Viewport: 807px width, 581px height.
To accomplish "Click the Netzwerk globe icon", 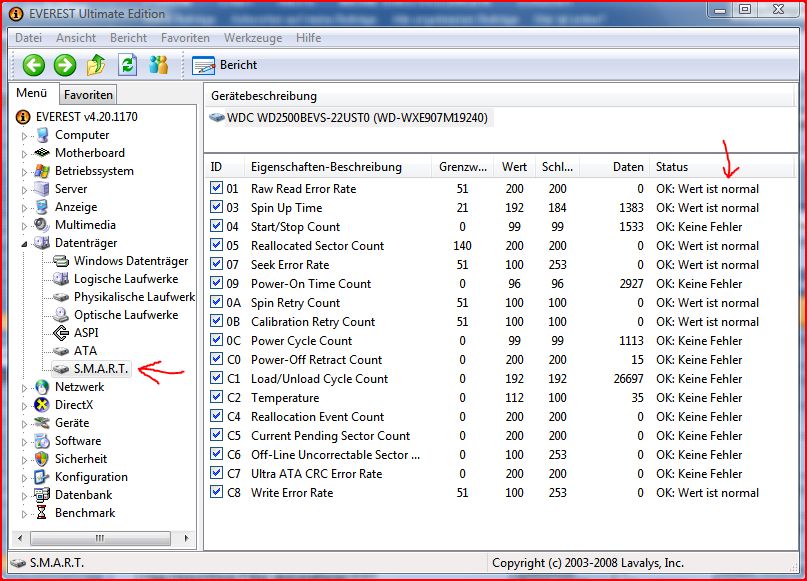I will coord(42,387).
